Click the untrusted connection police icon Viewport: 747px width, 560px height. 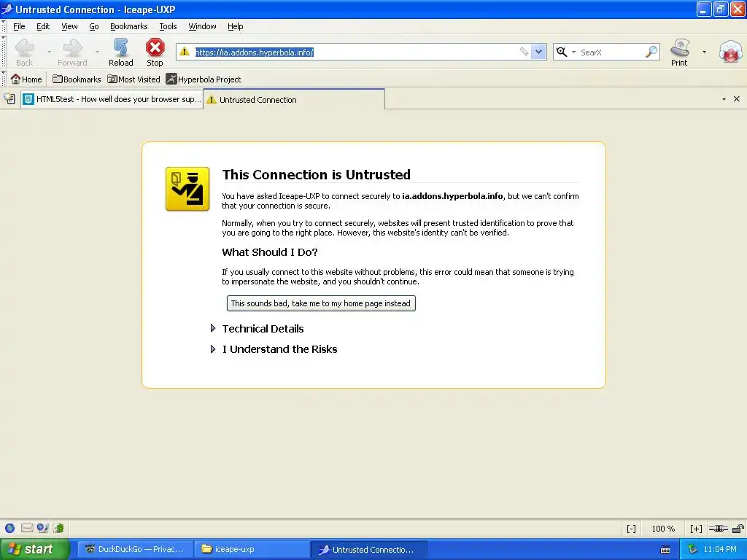tap(187, 189)
